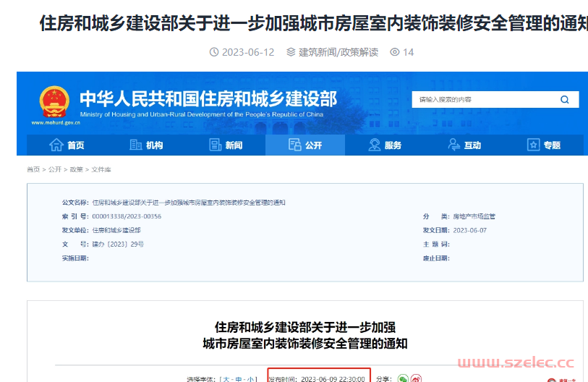Click the newspaper icon next to 新闻
This screenshot has height=382, width=588.
216,145
